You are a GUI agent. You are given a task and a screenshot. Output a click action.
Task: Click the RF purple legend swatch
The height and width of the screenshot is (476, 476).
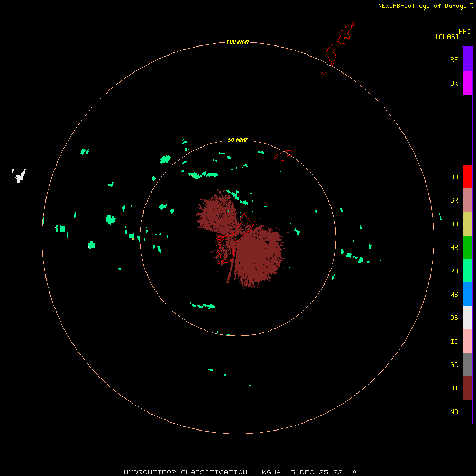coord(467,59)
